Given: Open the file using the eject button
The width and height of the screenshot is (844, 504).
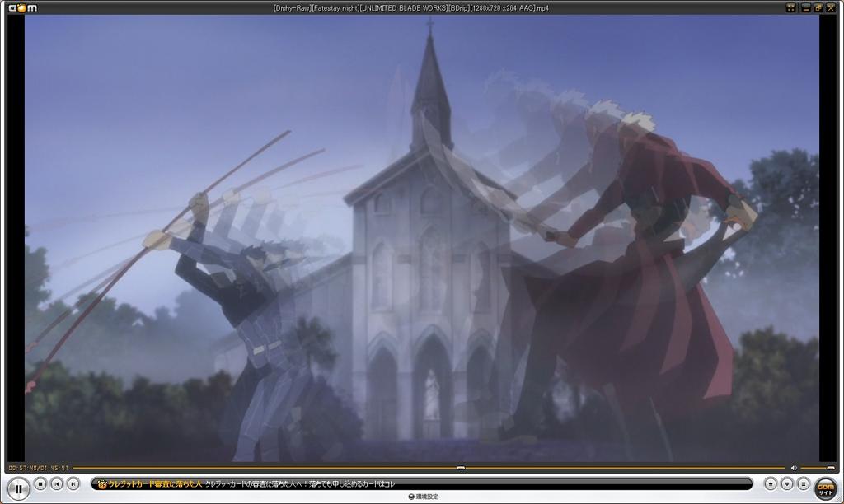Looking at the screenshot, I should click(771, 484).
